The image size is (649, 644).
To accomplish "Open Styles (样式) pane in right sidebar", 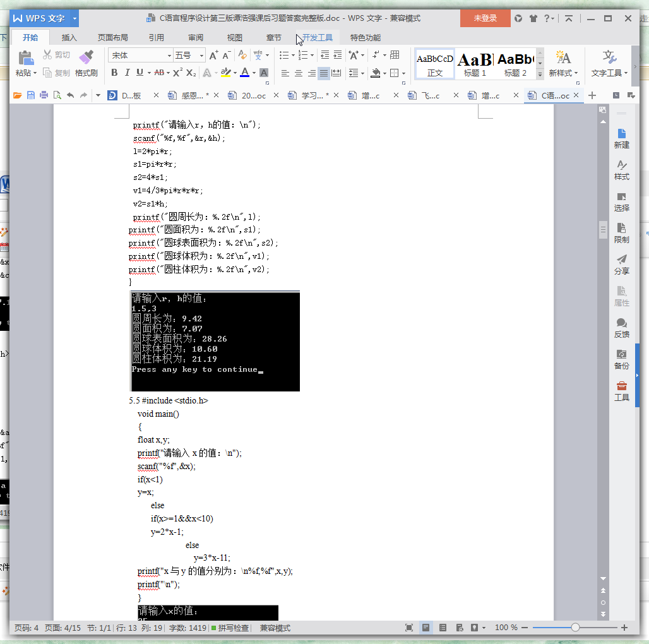I will 621,170.
